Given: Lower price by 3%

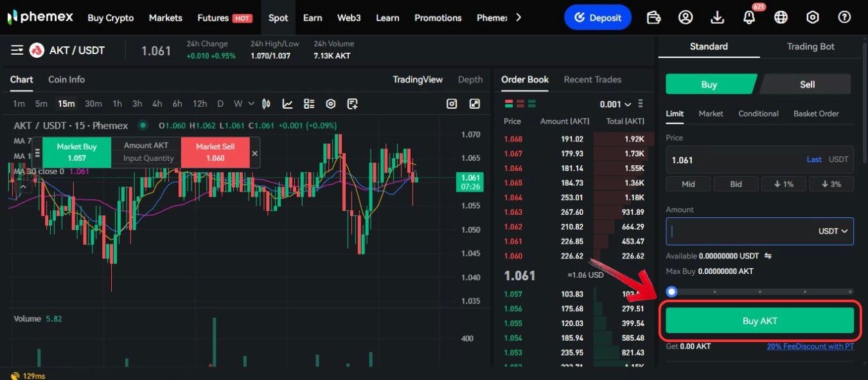Looking at the screenshot, I should click(831, 184).
